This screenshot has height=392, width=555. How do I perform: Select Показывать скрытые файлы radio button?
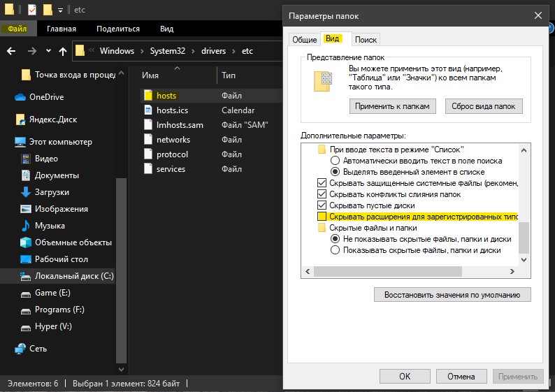335,250
